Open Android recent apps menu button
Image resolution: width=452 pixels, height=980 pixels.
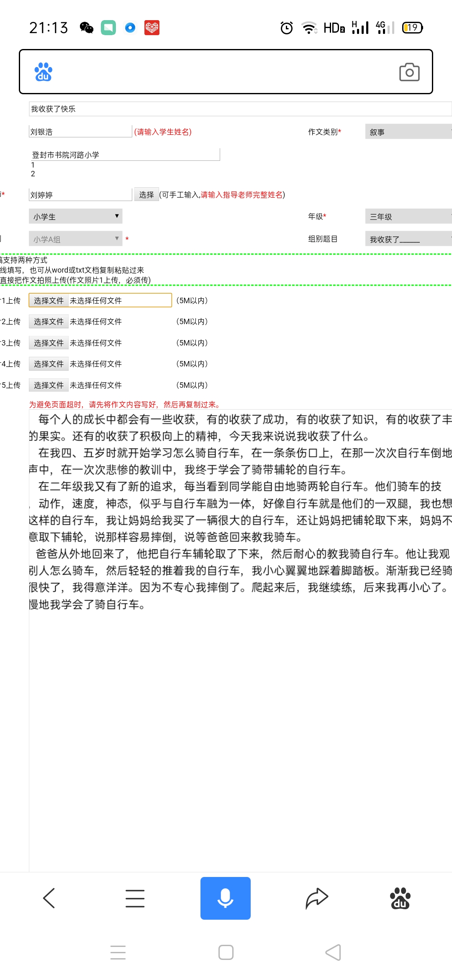click(118, 952)
